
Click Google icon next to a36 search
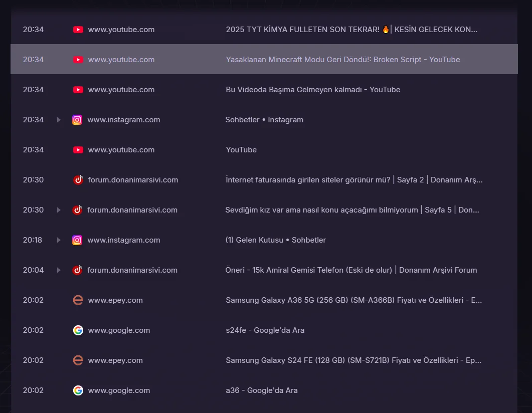coord(78,390)
